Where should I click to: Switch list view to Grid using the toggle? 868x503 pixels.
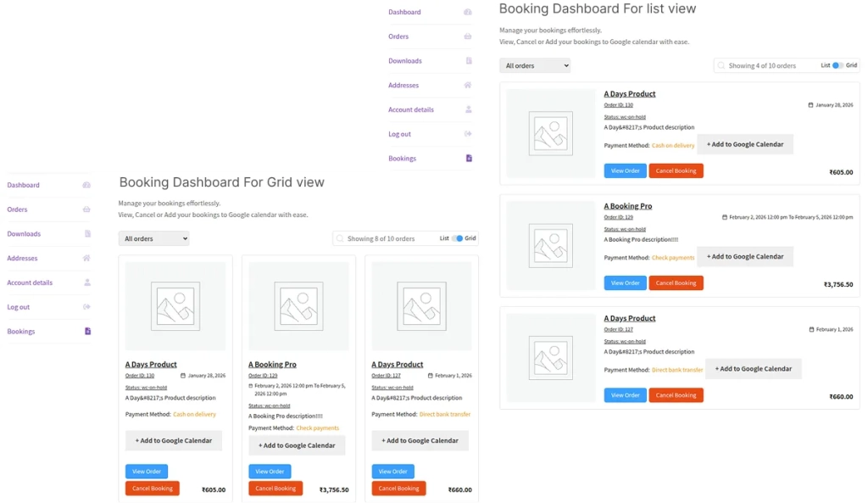836,64
